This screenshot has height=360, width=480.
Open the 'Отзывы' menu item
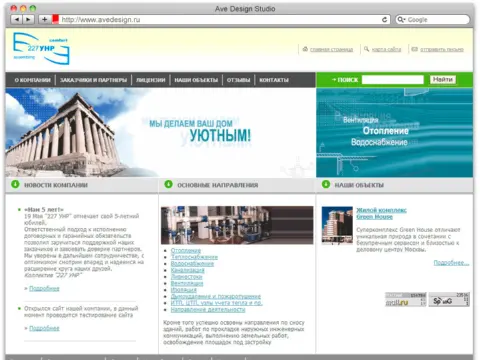[x=238, y=80]
